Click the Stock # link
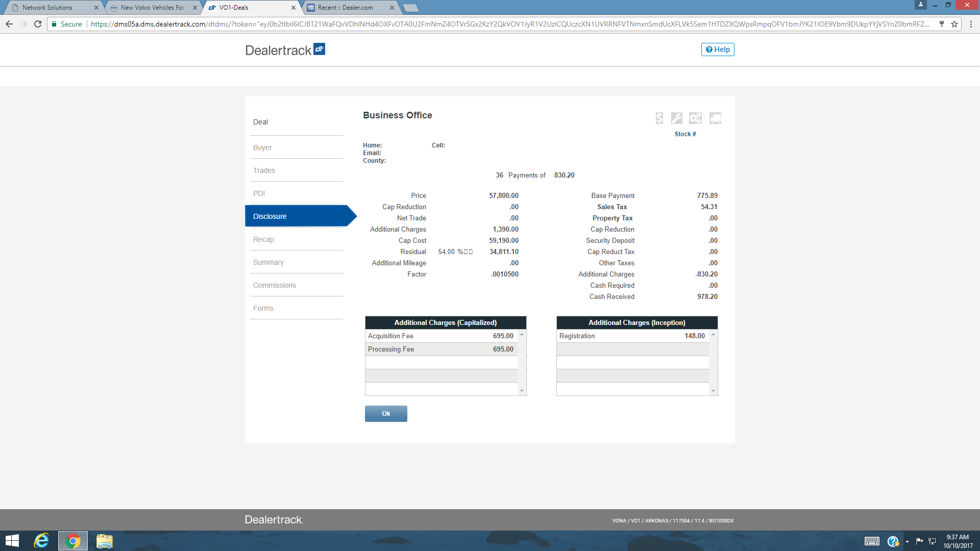 pyautogui.click(x=685, y=134)
